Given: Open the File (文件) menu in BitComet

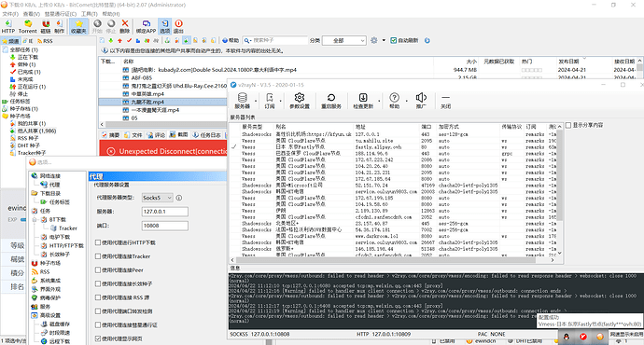Looking at the screenshot, I should pos(10,14).
